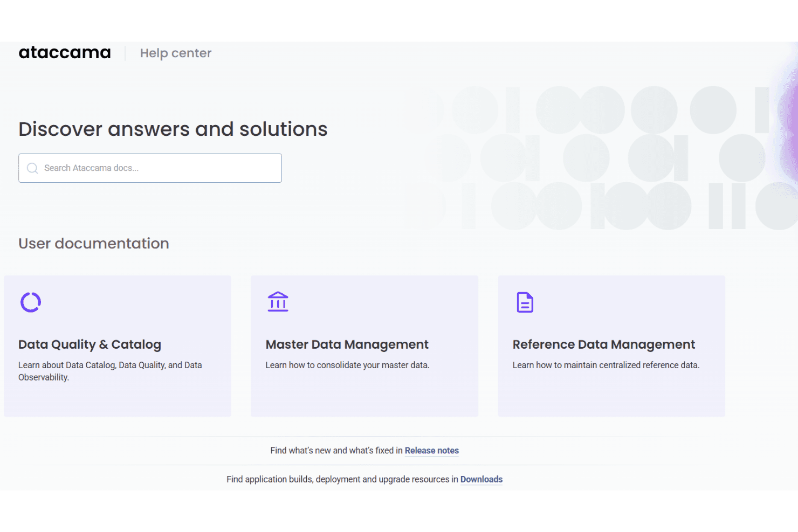
Task: Open the Master Data Management heading
Action: coord(347,344)
